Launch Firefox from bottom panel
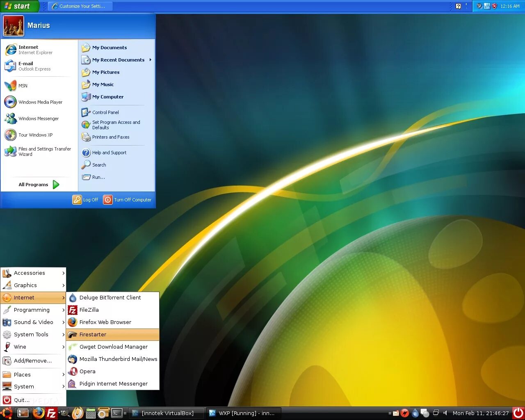This screenshot has height=420, width=525. (x=38, y=413)
